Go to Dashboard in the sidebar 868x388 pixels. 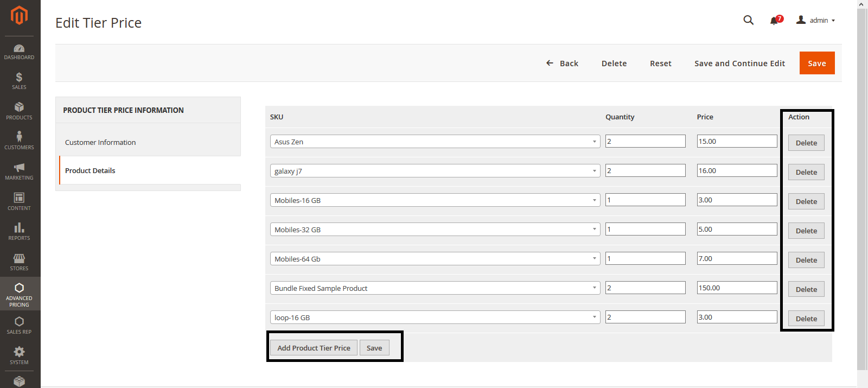point(20,52)
